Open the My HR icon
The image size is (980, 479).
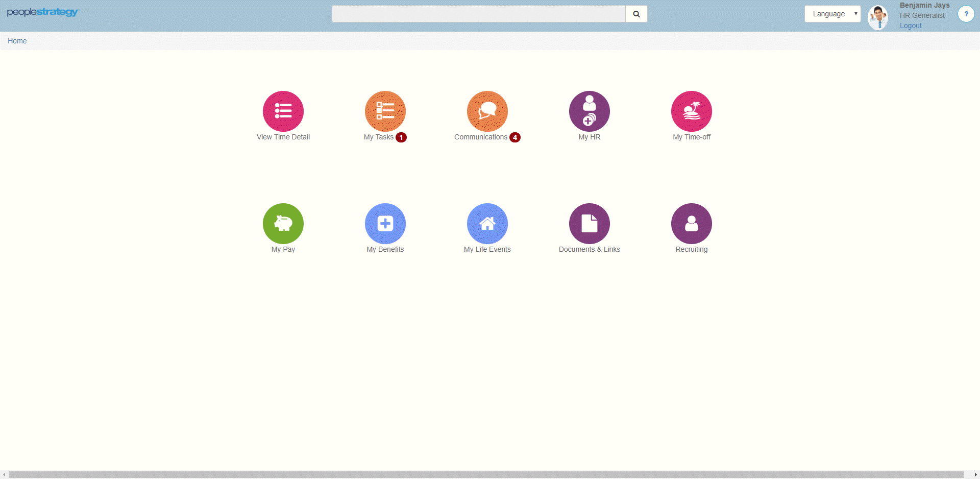[590, 111]
